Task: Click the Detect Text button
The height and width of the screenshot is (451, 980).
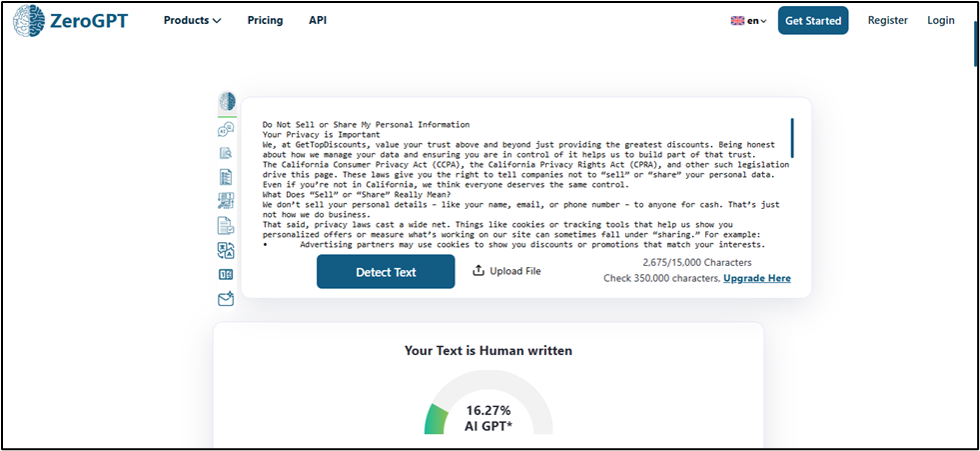Action: 386,271
